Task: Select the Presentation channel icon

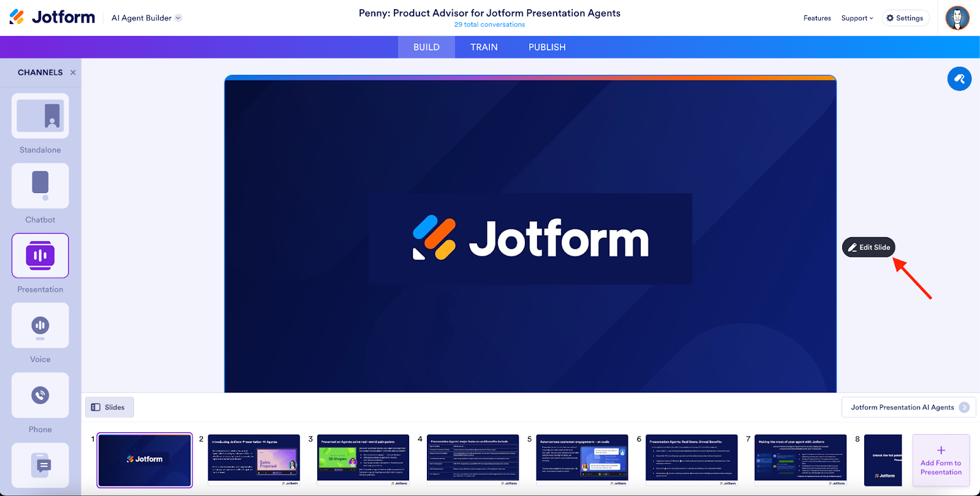Action: pyautogui.click(x=40, y=256)
